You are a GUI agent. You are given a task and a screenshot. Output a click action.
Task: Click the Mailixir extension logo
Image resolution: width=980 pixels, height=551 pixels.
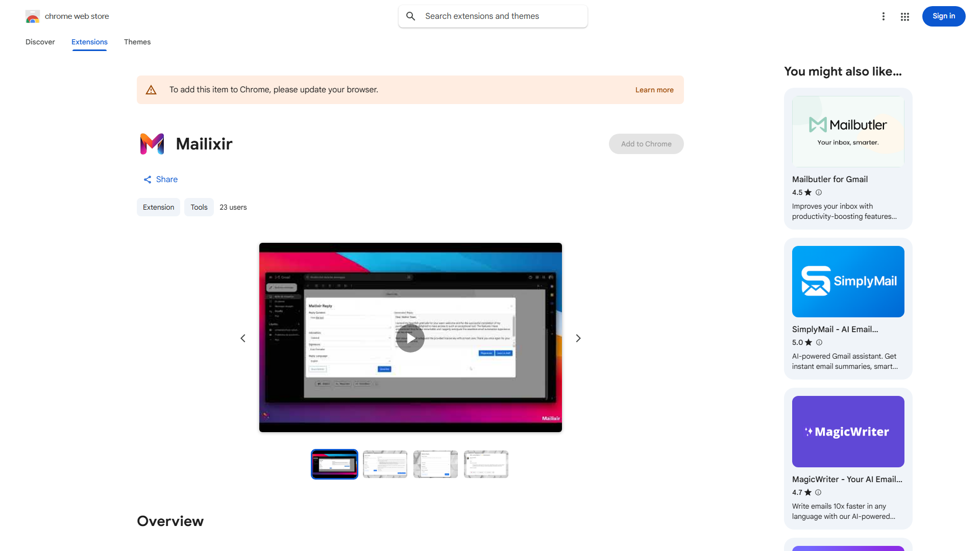[152, 144]
